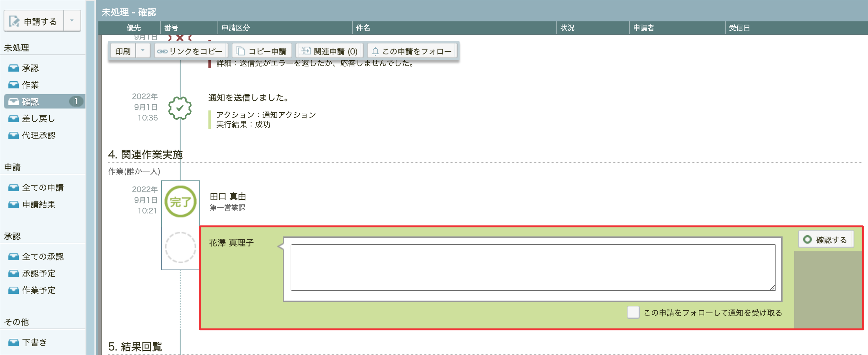
Task: Click この申請をフォロー button
Action: click(x=412, y=51)
